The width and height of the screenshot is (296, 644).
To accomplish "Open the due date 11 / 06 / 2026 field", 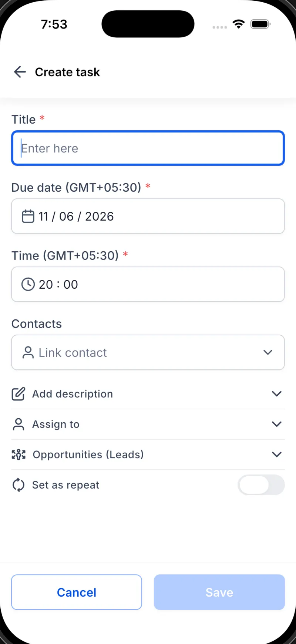I will click(x=148, y=216).
